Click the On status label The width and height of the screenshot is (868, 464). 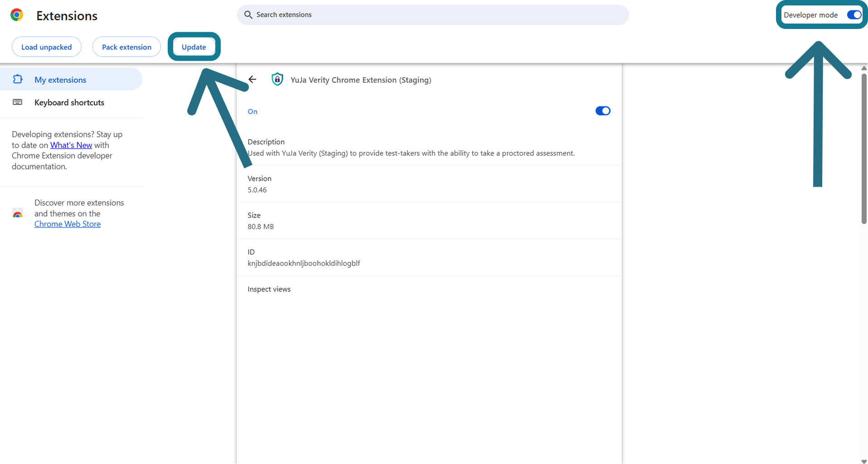pyautogui.click(x=252, y=111)
